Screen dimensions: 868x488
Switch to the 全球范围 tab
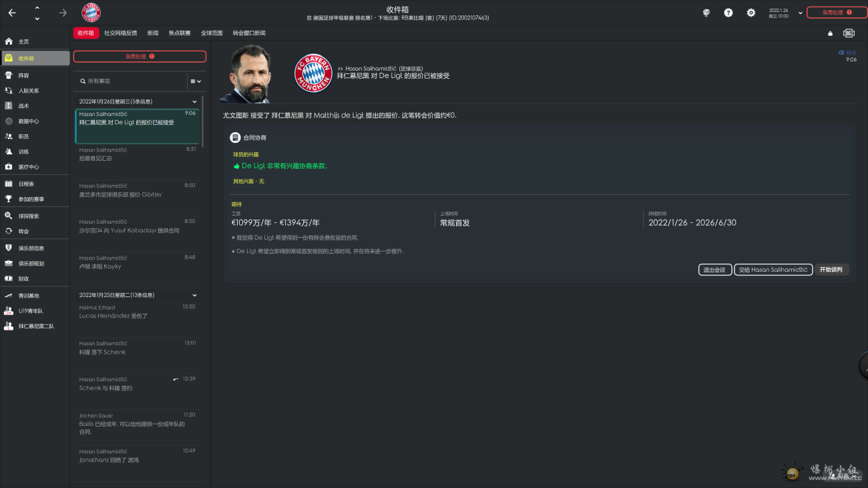(x=212, y=33)
